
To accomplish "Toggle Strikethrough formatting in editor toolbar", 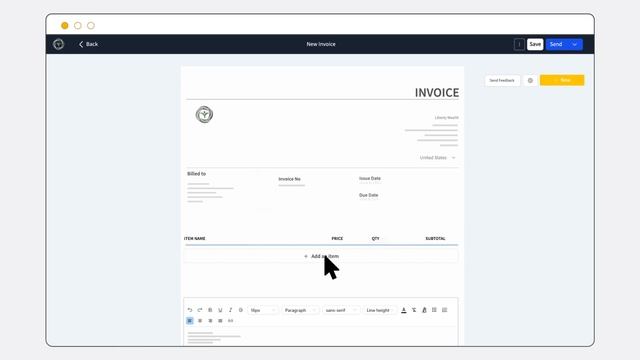I will click(241, 310).
